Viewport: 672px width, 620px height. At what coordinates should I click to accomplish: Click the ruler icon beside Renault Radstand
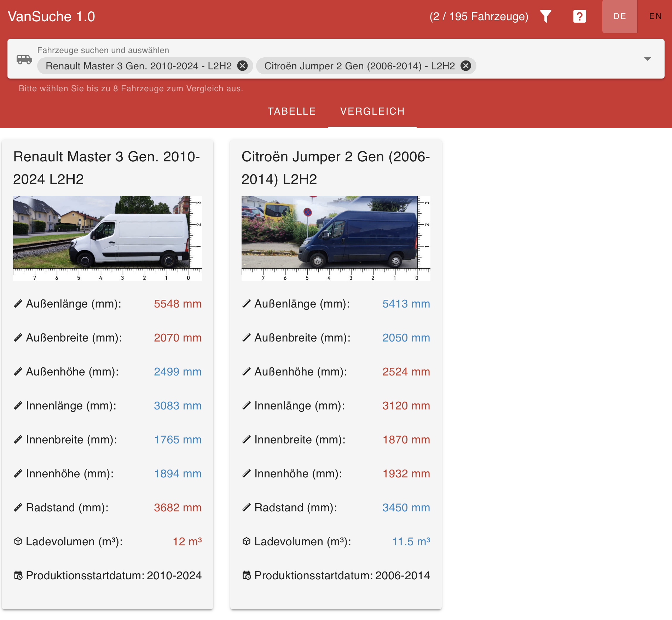(x=18, y=508)
